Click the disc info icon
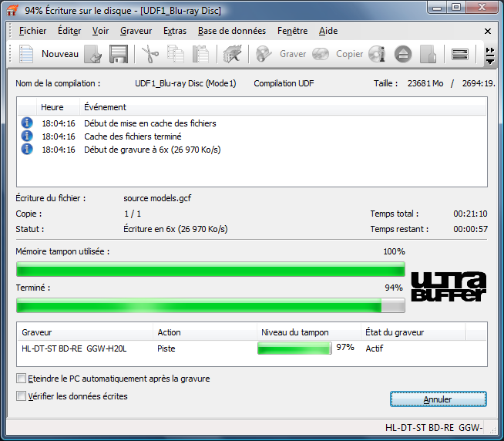Screen dimensions: 504x441 pos(376,54)
